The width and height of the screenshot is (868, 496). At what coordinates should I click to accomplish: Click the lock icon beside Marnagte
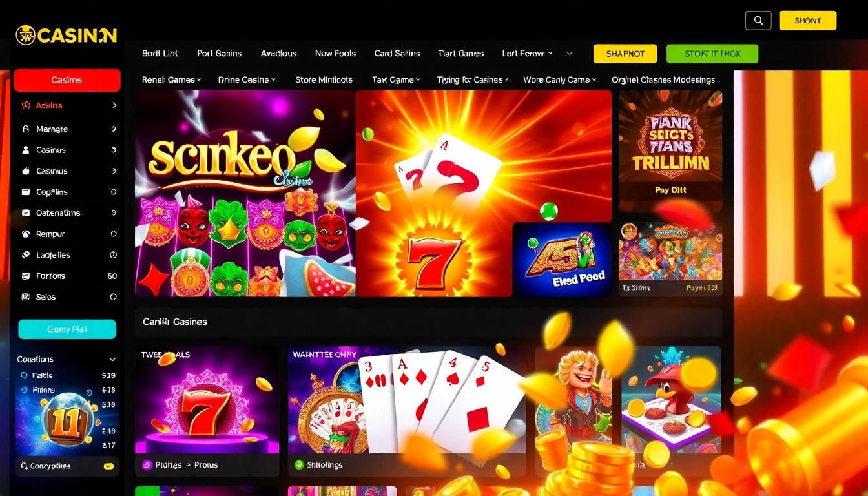(x=26, y=129)
